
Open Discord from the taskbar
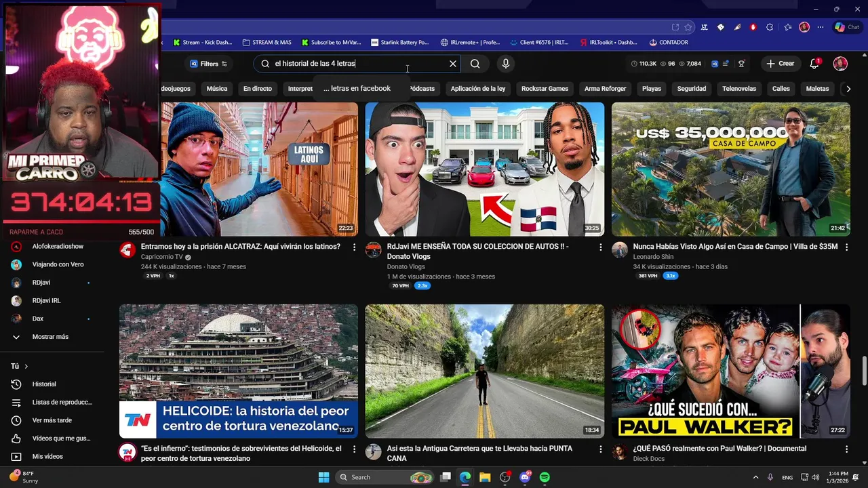[525, 477]
